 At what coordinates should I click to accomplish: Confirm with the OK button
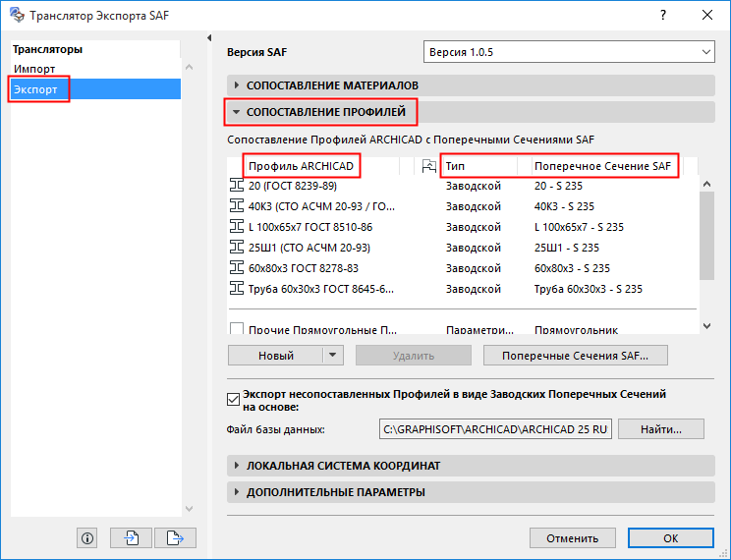coord(670,538)
